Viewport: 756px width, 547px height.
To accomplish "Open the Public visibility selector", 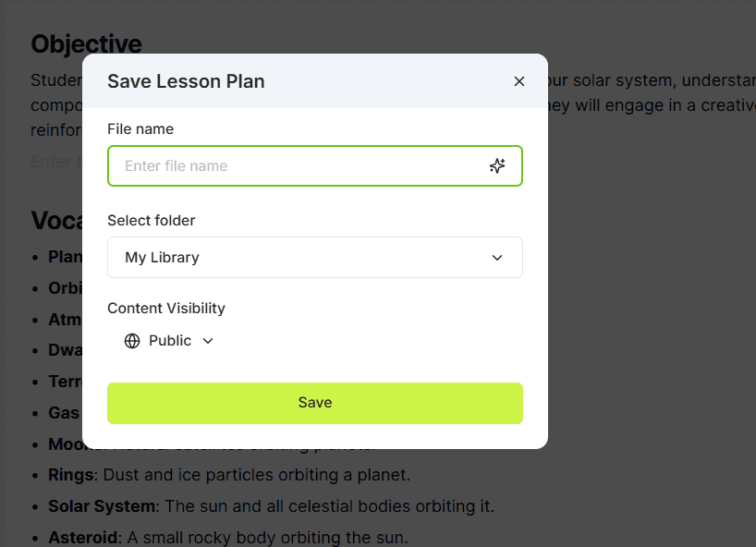I will (169, 341).
